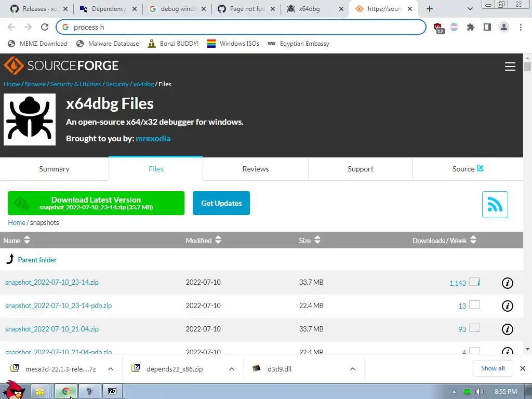Image resolution: width=532 pixels, height=399 pixels.
Task: Sort the list by Downloads / Week
Action: coord(445,240)
